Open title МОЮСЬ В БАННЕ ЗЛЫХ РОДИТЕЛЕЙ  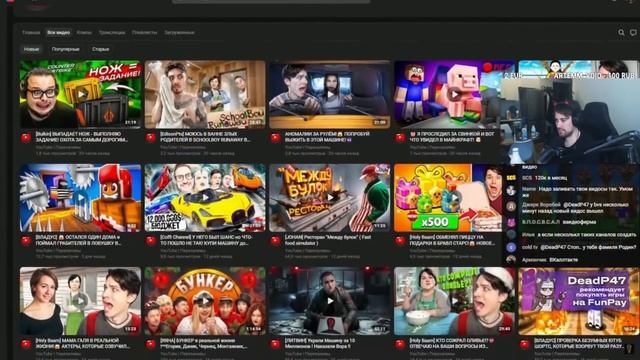(205, 137)
